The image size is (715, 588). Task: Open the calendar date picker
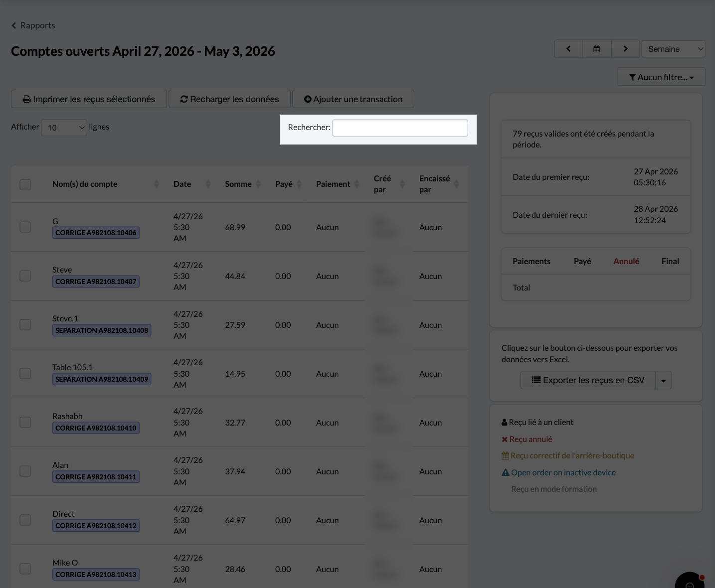point(597,49)
